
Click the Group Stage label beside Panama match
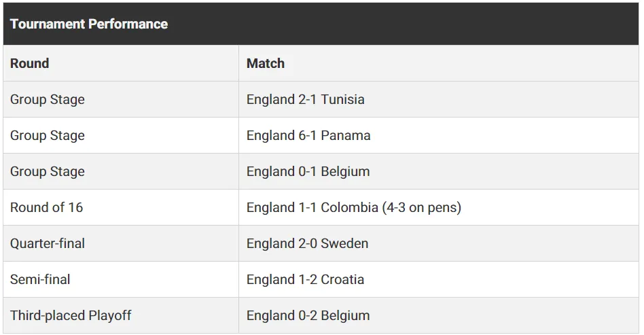(48, 136)
